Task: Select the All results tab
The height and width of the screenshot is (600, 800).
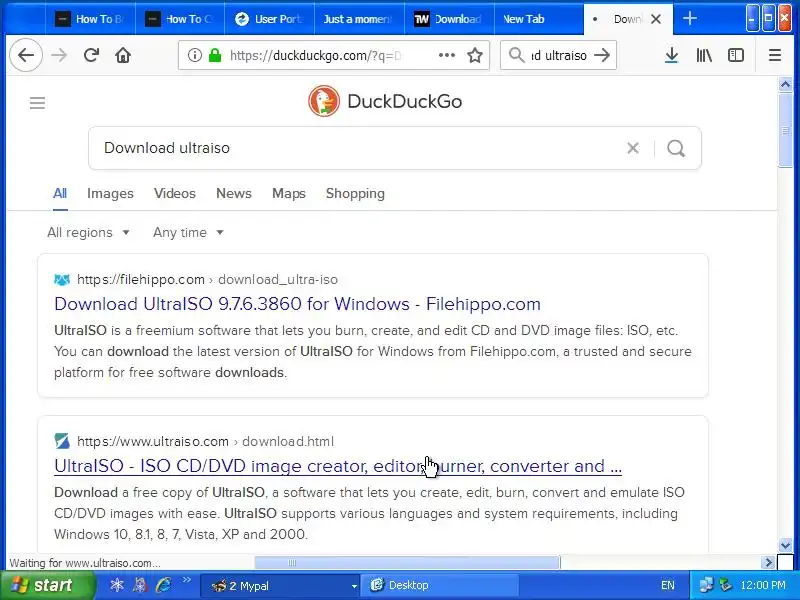Action: click(60, 193)
